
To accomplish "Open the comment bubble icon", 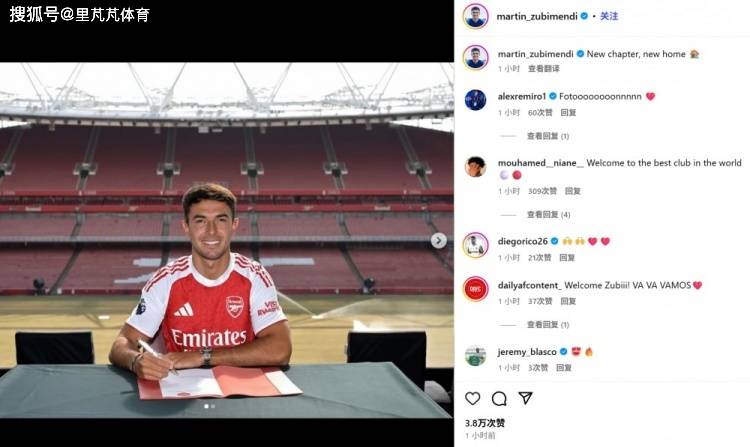I will [x=499, y=398].
